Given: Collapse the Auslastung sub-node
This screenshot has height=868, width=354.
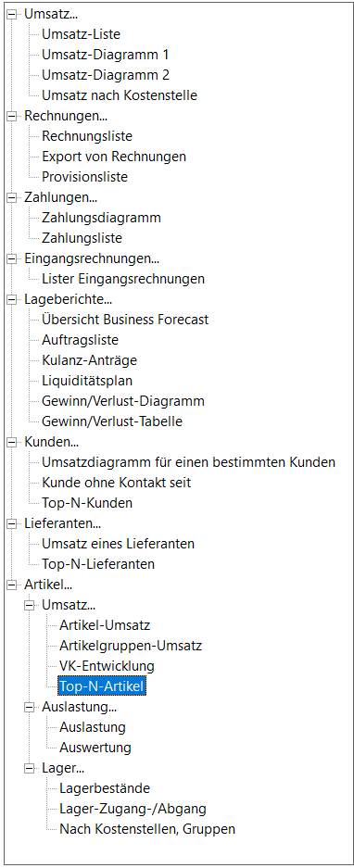Looking at the screenshot, I should point(29,707).
